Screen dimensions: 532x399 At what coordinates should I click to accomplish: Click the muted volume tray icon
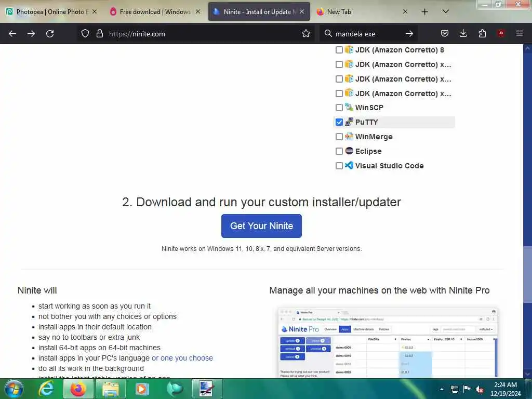[480, 390]
